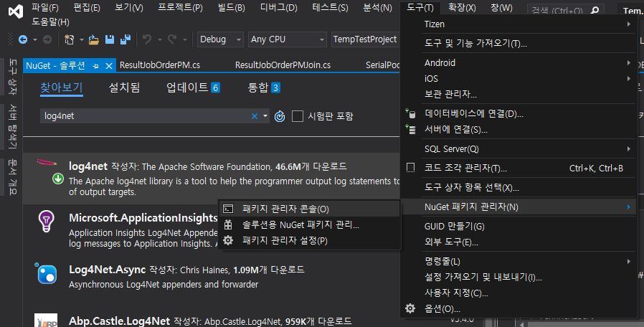Choose 외부 도구(E) menu entry
The image size is (644, 327).
tap(518, 242)
